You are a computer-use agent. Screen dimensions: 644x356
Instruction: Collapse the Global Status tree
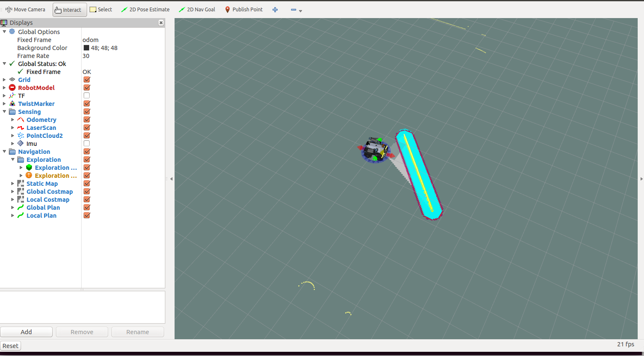pos(4,63)
